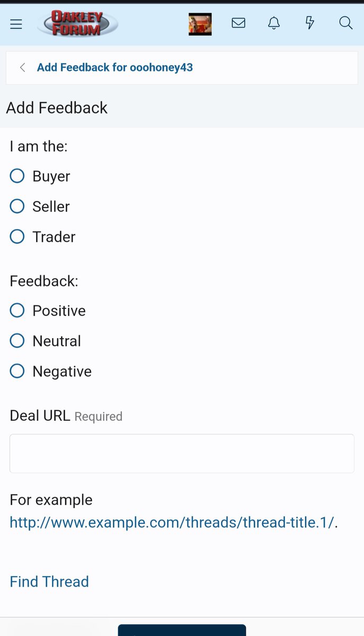Select the Trader radio button
364x636 pixels.
pos(17,236)
